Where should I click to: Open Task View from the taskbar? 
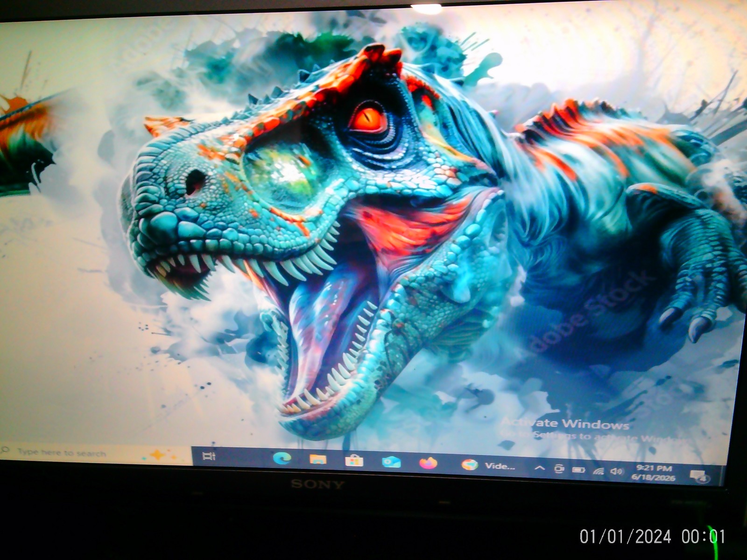pyautogui.click(x=209, y=456)
